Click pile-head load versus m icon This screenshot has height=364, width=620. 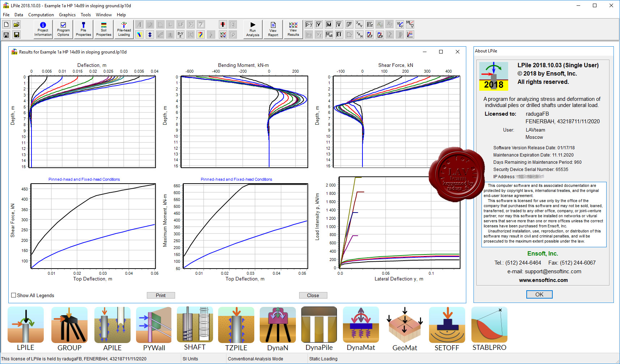coord(380,35)
